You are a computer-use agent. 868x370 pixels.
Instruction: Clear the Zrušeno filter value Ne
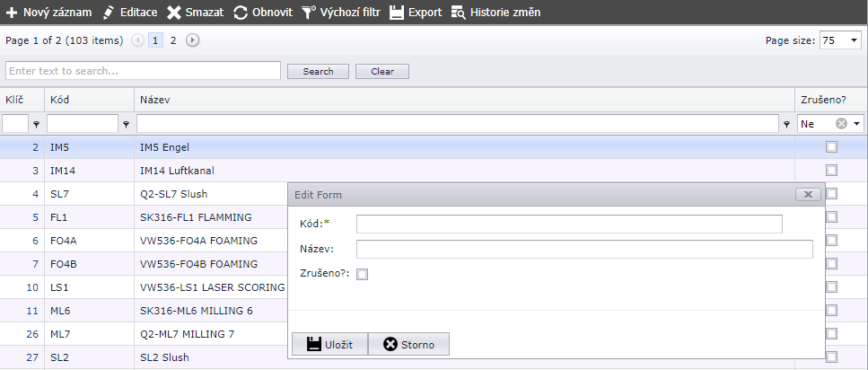841,124
